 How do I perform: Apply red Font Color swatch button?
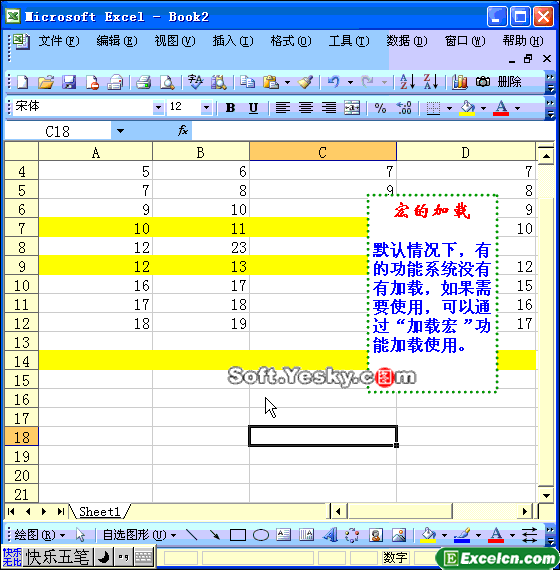501,108
